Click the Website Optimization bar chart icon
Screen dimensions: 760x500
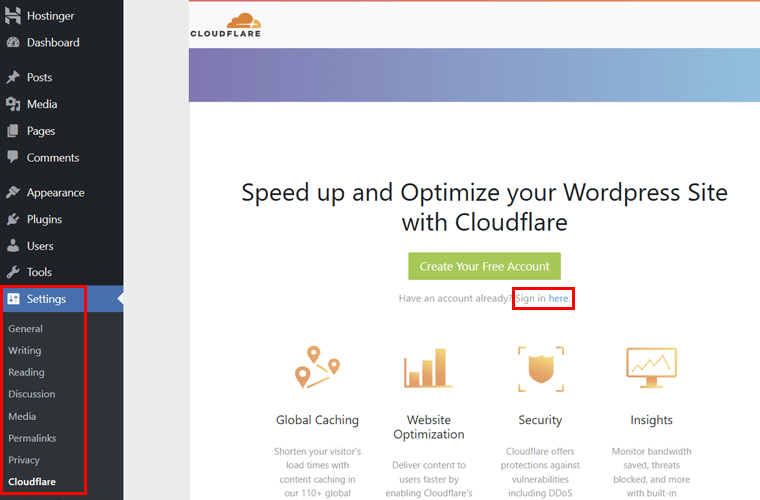click(428, 368)
